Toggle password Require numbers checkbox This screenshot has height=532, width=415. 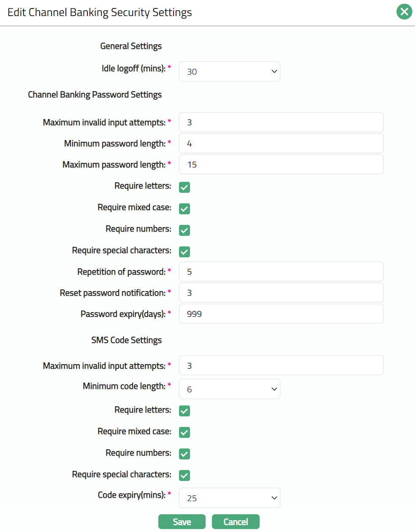[x=184, y=230]
